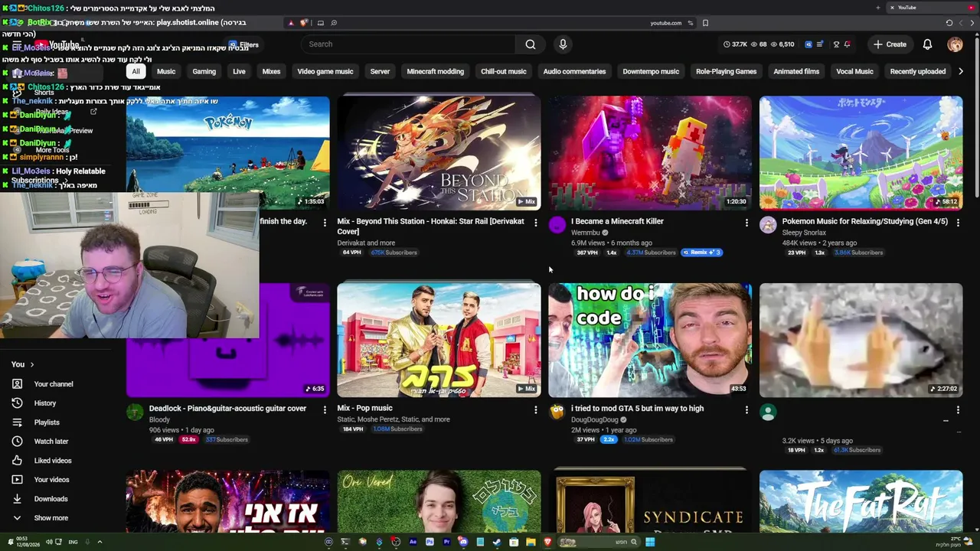Open the Remix badge under Minecraft Killer
The image size is (980, 551).
[701, 253]
